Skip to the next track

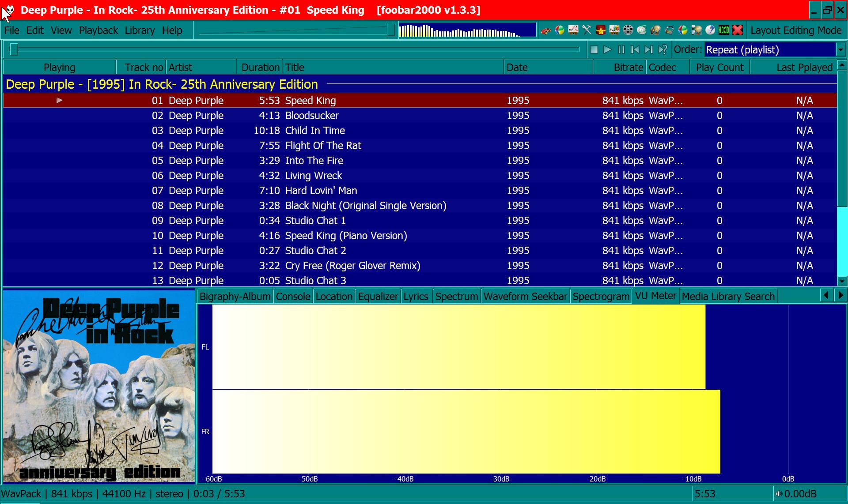tap(648, 49)
